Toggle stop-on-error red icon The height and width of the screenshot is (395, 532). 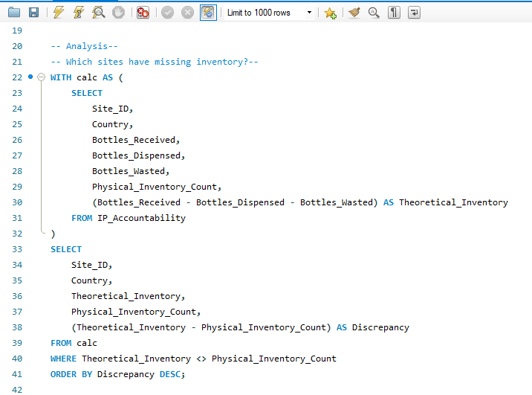(x=143, y=13)
